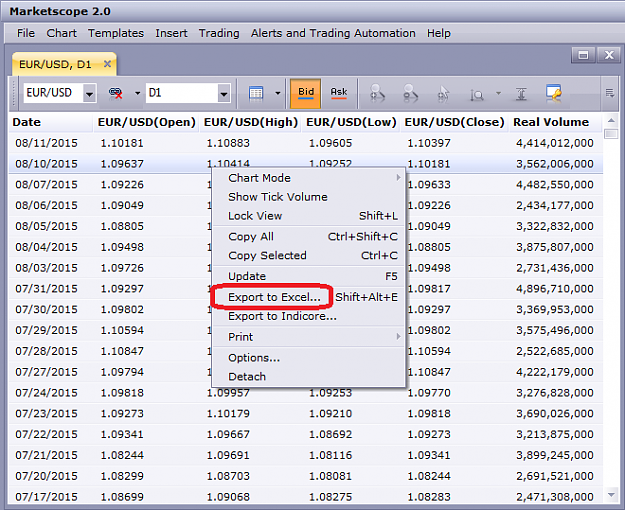Click the scrollbar down arrow
The height and width of the screenshot is (510, 625).
point(611,495)
